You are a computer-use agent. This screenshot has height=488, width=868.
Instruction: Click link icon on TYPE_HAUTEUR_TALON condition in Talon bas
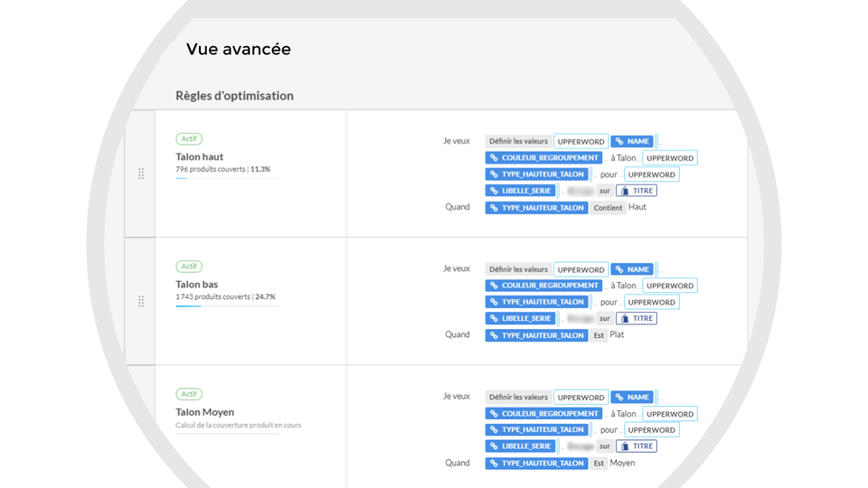[x=494, y=335]
